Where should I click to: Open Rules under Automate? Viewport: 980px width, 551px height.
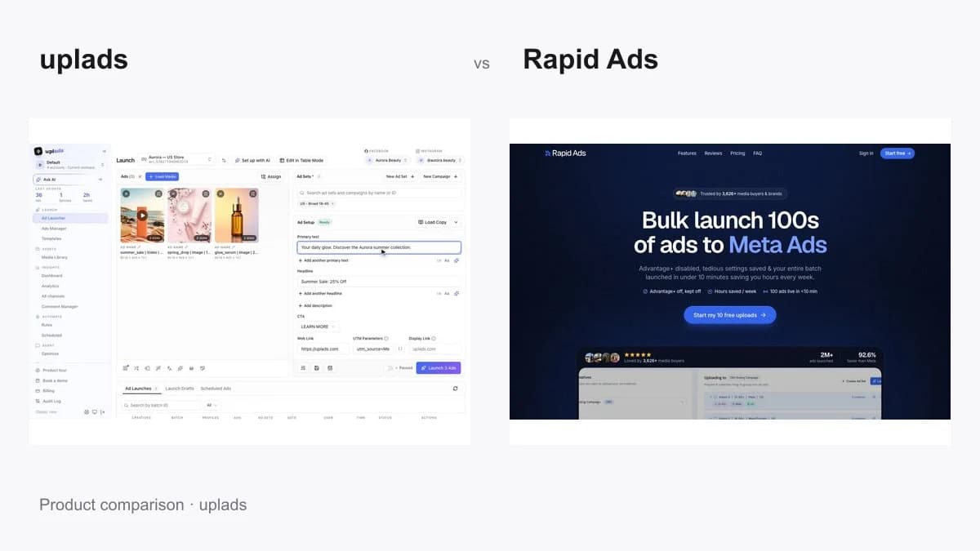click(47, 325)
